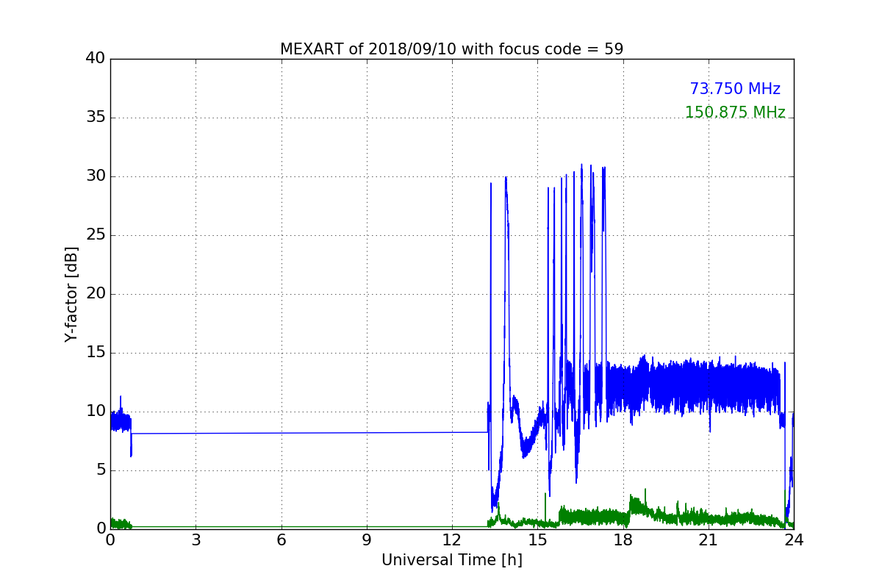Screen dimensions: 882x588
Task: Click the y-axis tick label '35'
Action: (96, 118)
